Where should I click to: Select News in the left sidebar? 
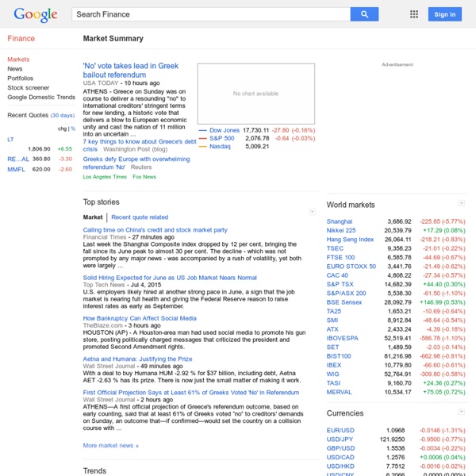point(15,69)
